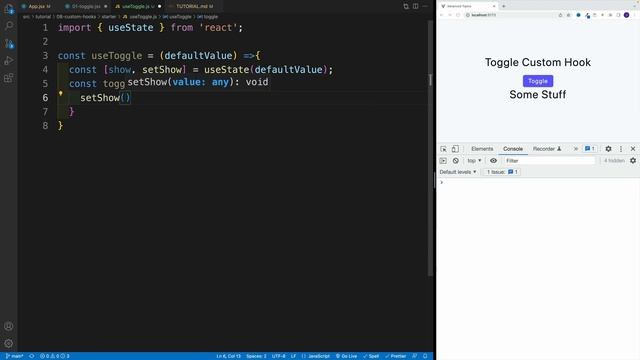Bookmark the page with the star icon
Screen dimensions: 640x360
[568, 15]
